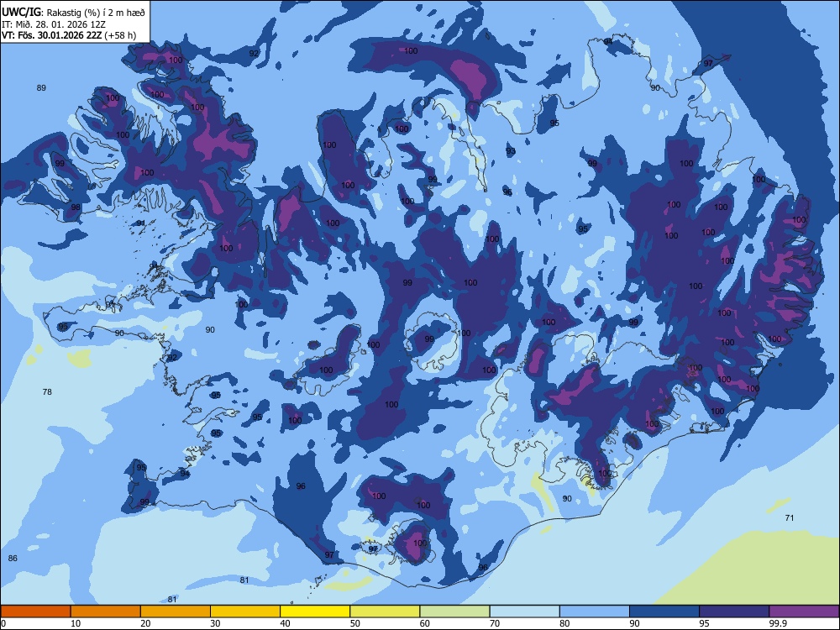Click the 90–95 medium blue legend swatch
840x630 pixels.
point(664,612)
